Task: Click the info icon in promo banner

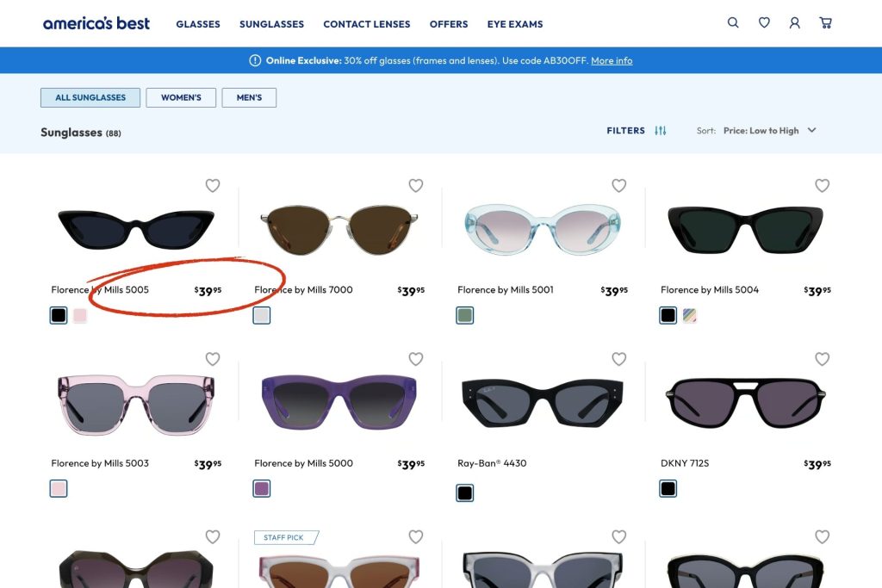Action: tap(255, 60)
